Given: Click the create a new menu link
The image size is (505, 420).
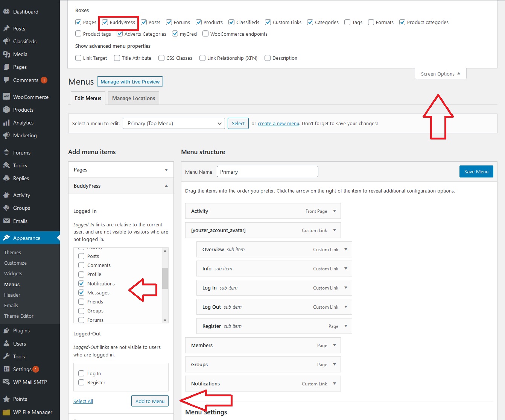Looking at the screenshot, I should coord(278,123).
